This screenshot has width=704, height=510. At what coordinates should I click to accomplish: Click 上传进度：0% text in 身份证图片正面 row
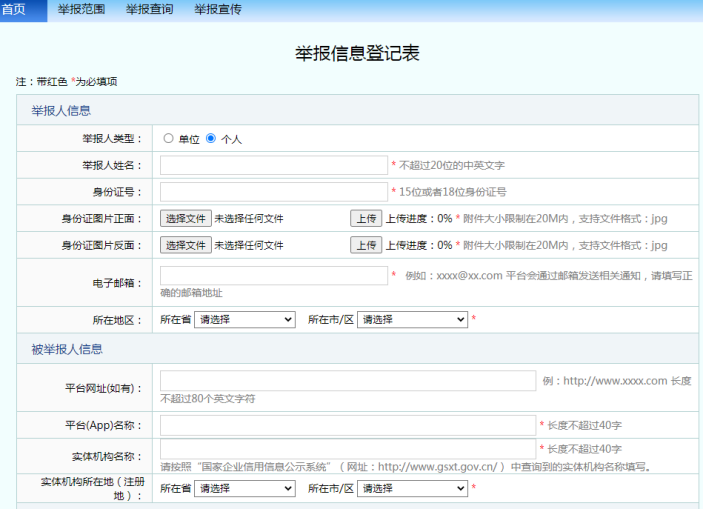[419, 219]
